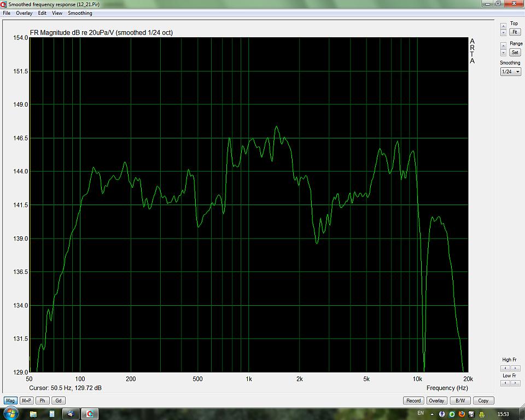Screen dimensions: 525x420
Task: Click the 154.0 axis label
Action: tap(20, 38)
